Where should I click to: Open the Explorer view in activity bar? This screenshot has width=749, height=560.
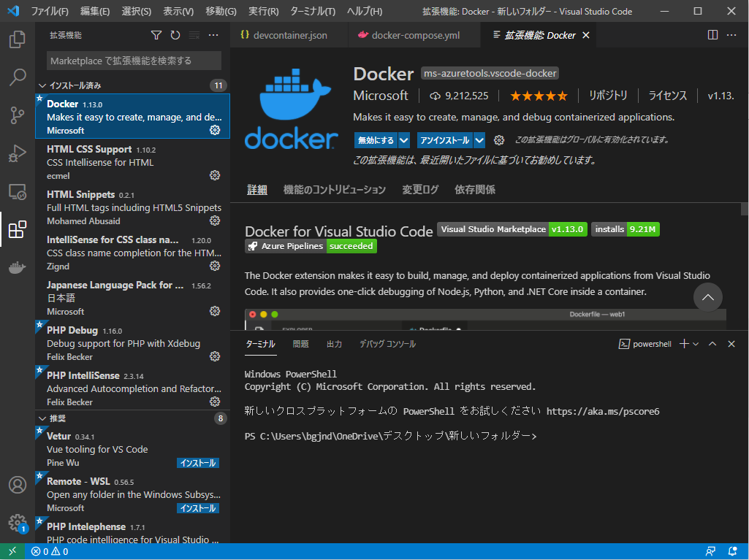click(x=18, y=39)
